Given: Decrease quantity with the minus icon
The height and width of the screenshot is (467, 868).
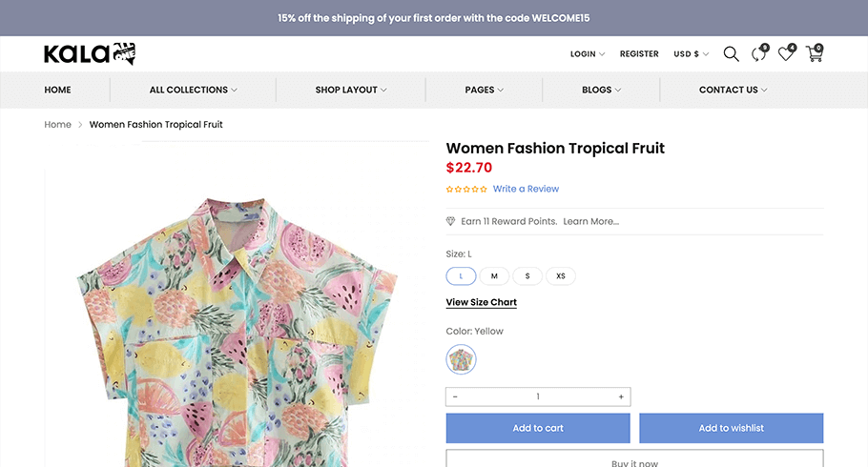Looking at the screenshot, I should [x=455, y=396].
